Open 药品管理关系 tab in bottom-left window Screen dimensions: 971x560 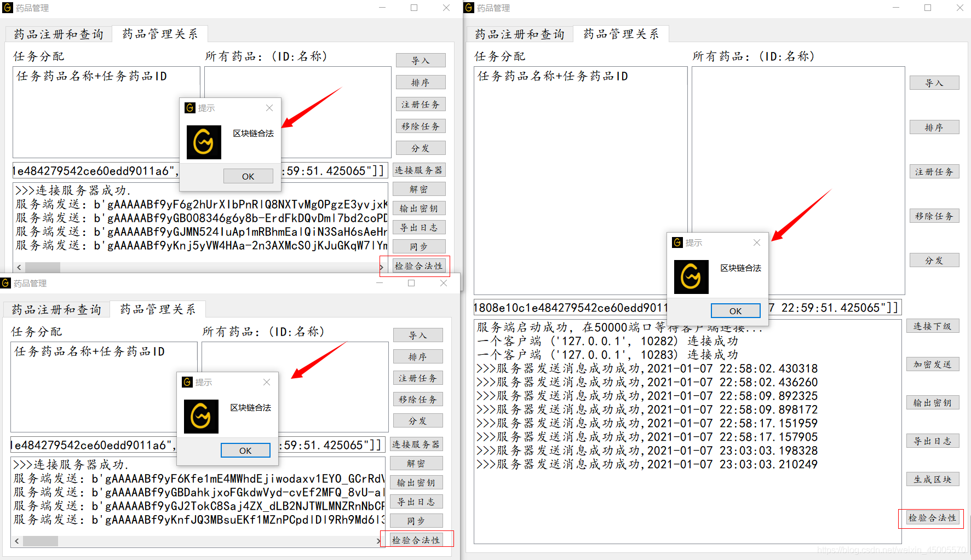point(158,309)
